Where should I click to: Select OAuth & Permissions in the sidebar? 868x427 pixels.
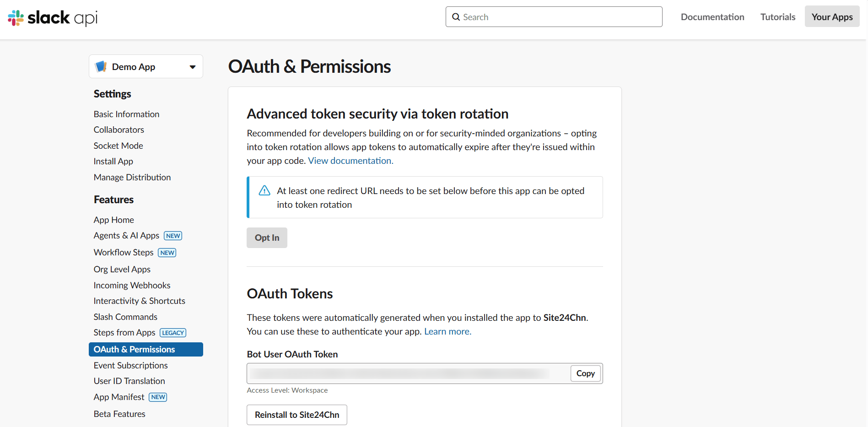tap(134, 349)
